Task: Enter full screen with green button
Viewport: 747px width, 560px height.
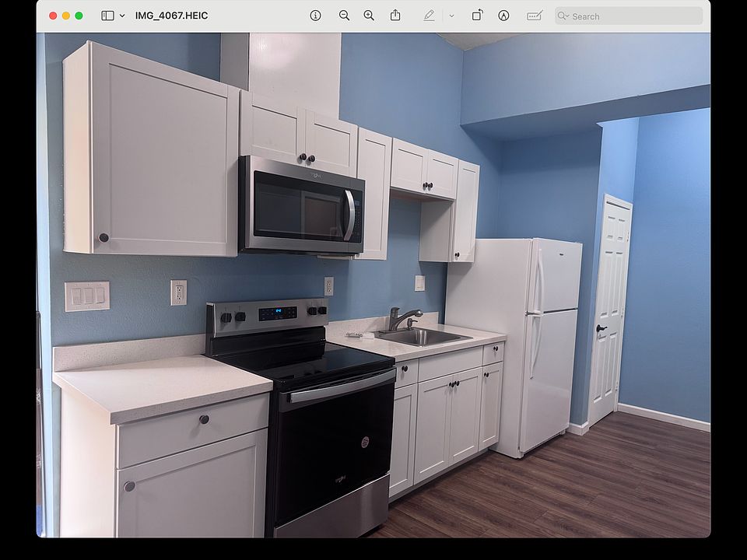Action: [x=79, y=16]
